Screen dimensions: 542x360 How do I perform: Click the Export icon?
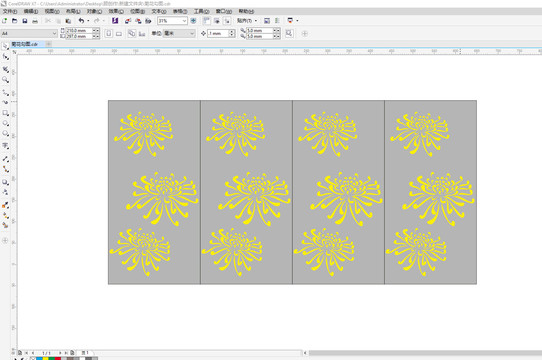coord(138,21)
